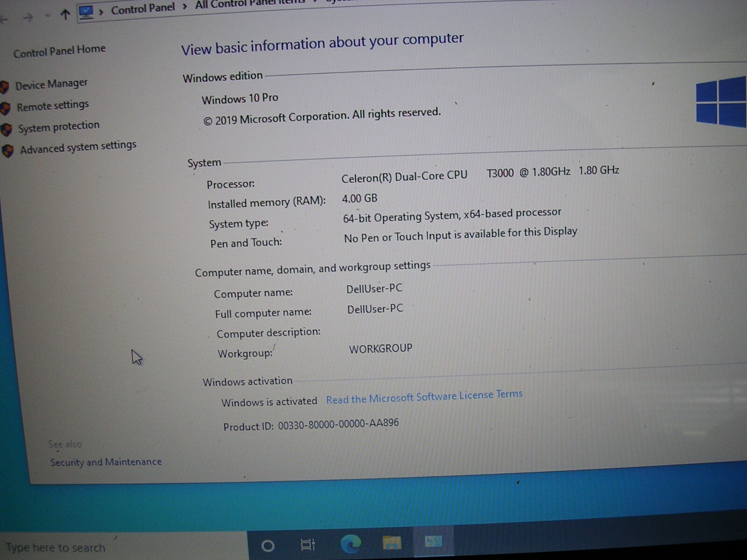The image size is (747, 560).
Task: Click the shield icon beside Advanced system settings
Action: (8, 151)
